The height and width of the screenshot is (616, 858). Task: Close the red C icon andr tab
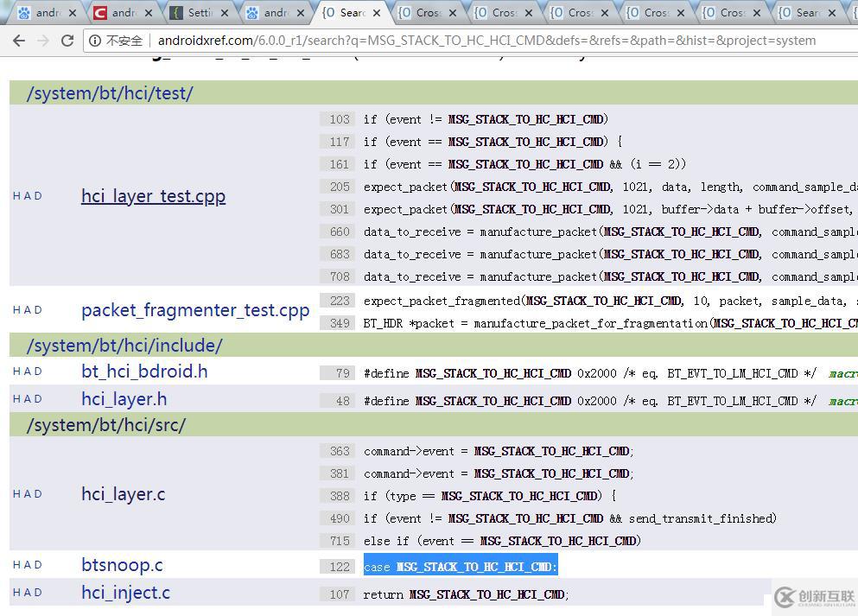(x=149, y=13)
